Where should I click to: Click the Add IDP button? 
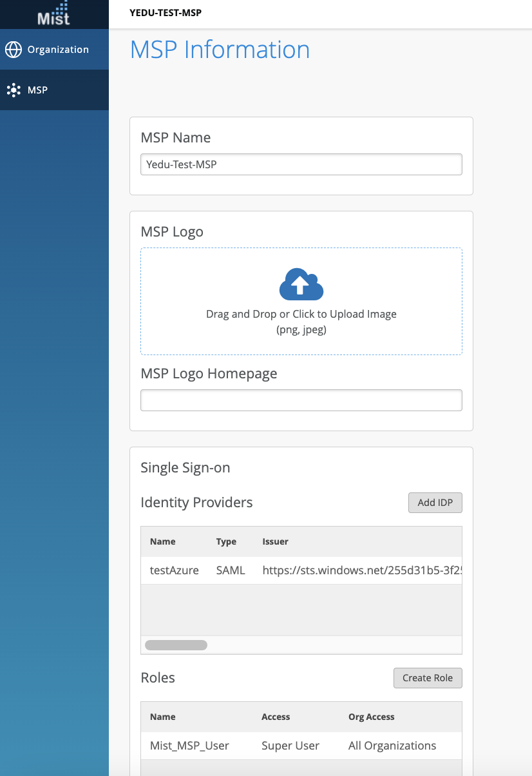tap(435, 503)
